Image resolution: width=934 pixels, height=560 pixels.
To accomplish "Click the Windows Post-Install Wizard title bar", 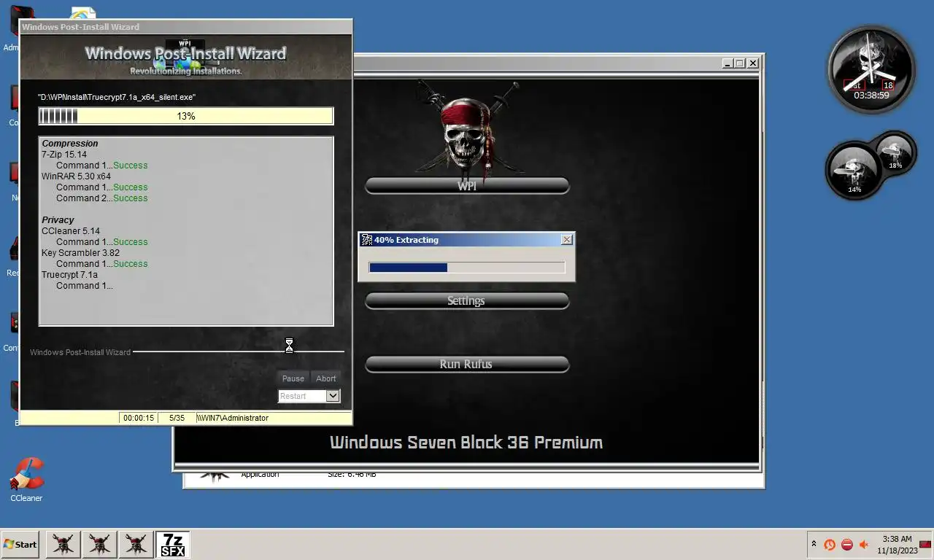I will click(186, 27).
